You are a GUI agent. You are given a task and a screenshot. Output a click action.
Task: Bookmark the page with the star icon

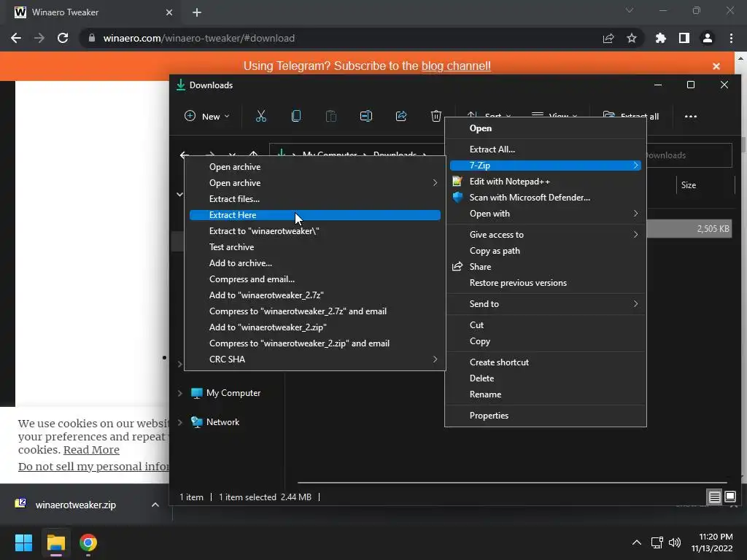click(632, 38)
